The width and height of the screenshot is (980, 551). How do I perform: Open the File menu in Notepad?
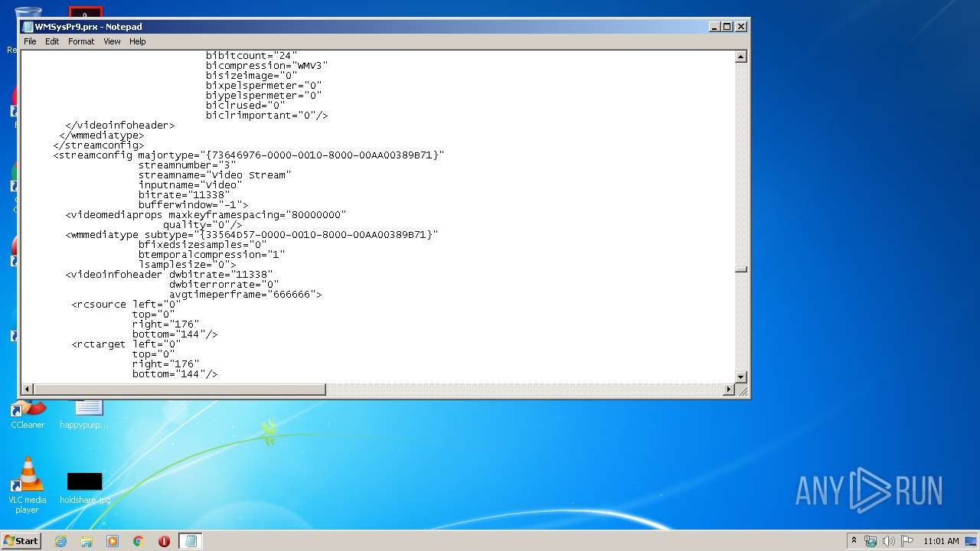pos(30,41)
